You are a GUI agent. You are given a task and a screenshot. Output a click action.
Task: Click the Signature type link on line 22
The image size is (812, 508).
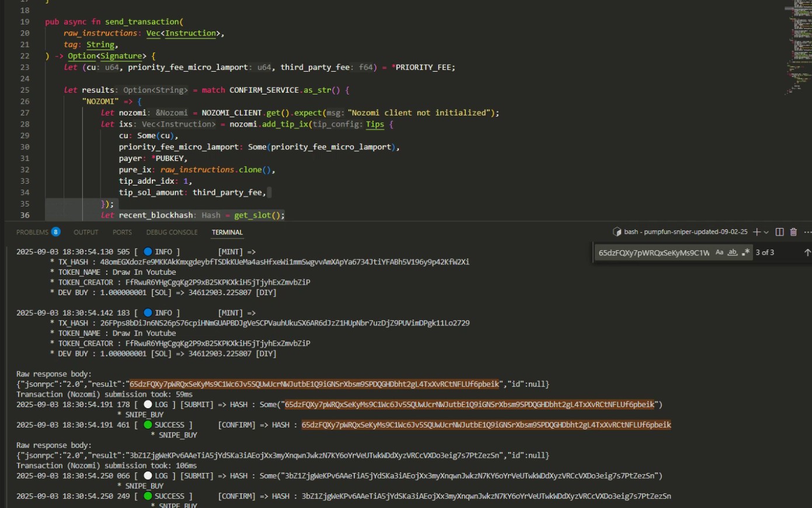click(121, 56)
